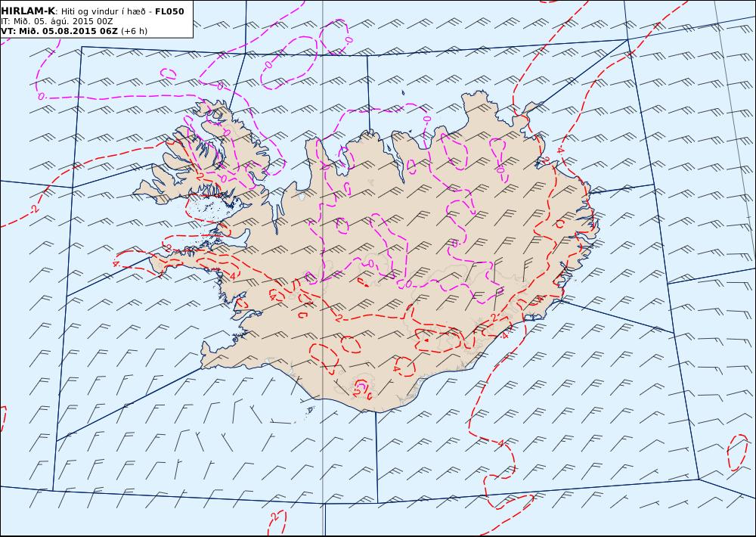
Task: Select the HIRLAM-K model name in title
Action: 28,11
